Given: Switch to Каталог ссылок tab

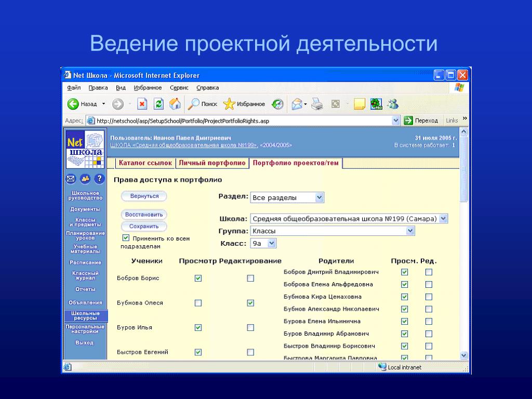Looking at the screenshot, I should (145, 163).
